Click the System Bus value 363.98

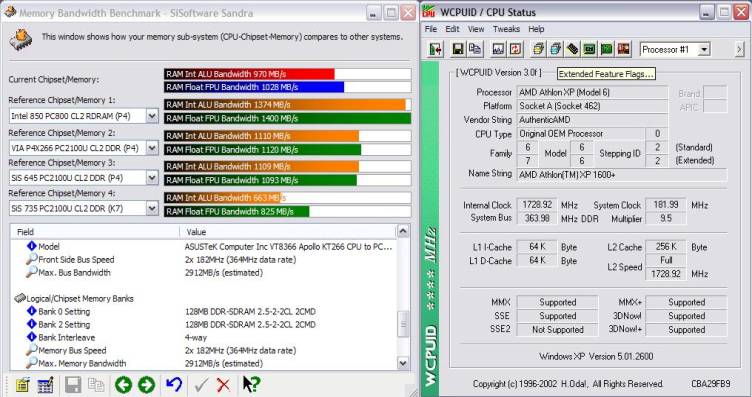click(x=537, y=218)
